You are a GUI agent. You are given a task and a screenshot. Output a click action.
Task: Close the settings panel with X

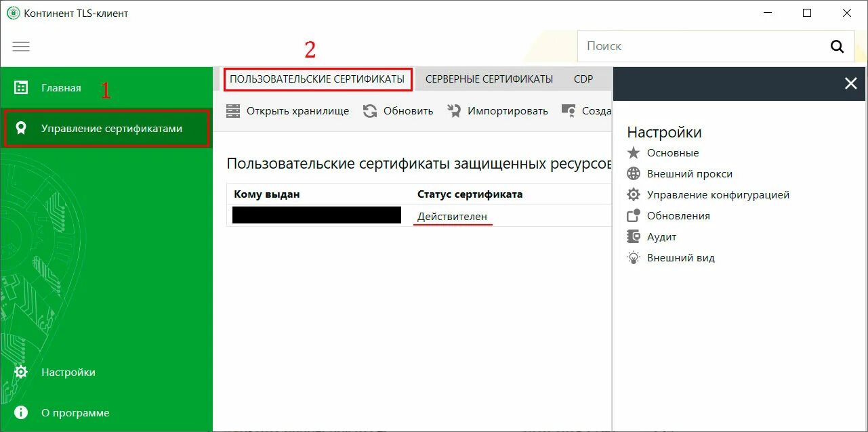click(851, 83)
